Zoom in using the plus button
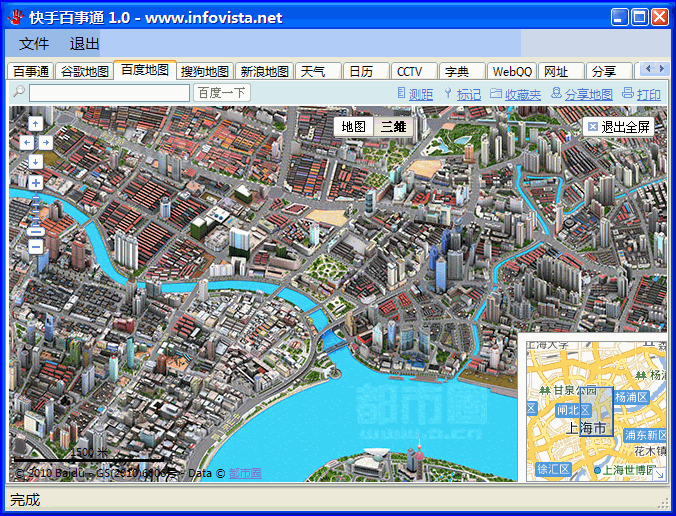The height and width of the screenshot is (516, 676). (x=35, y=183)
